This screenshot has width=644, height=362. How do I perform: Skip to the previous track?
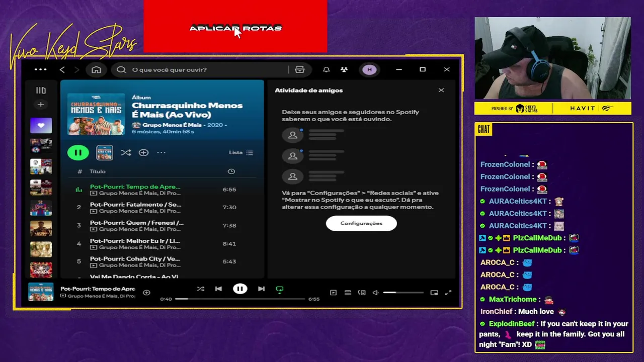218,289
